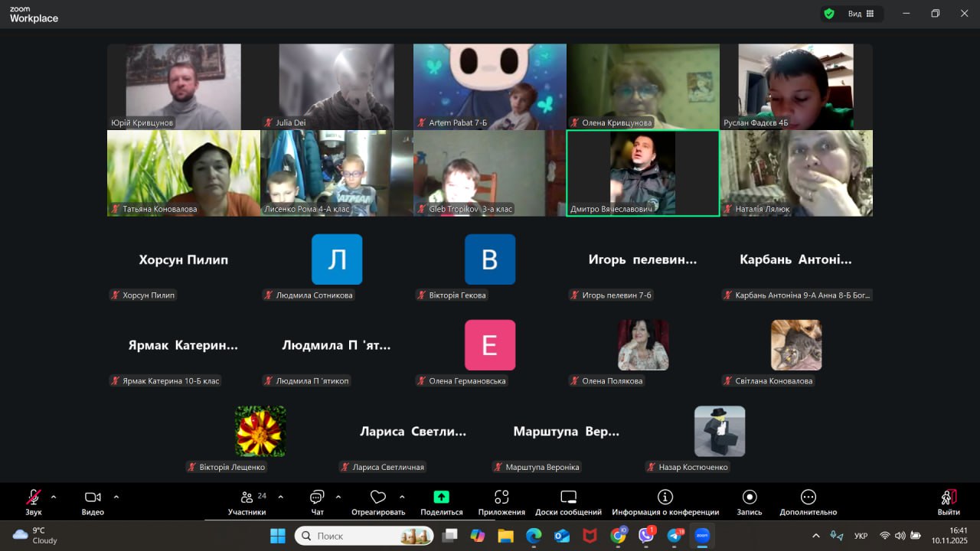980x551 pixels.
Task: Open the View layout menu
Action: [861, 14]
